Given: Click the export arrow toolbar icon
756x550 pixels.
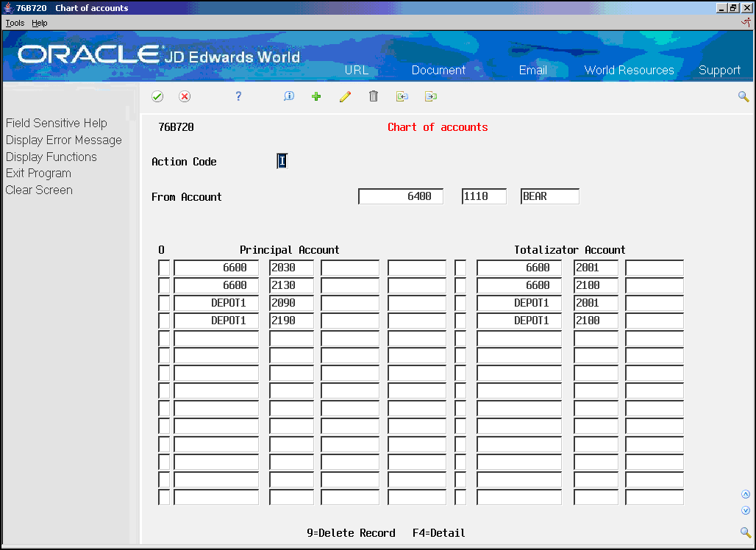Looking at the screenshot, I should [x=430, y=96].
